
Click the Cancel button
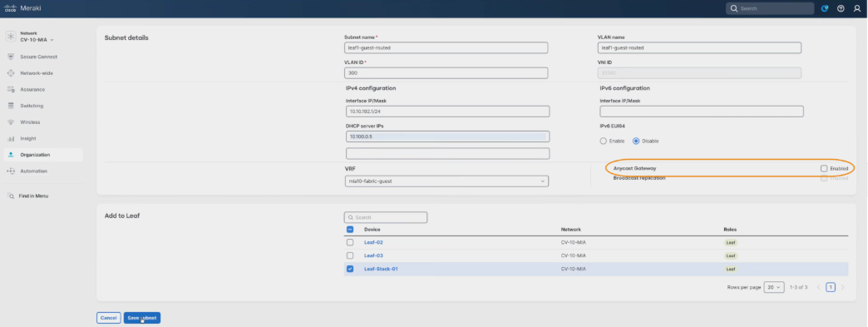pyautogui.click(x=108, y=318)
